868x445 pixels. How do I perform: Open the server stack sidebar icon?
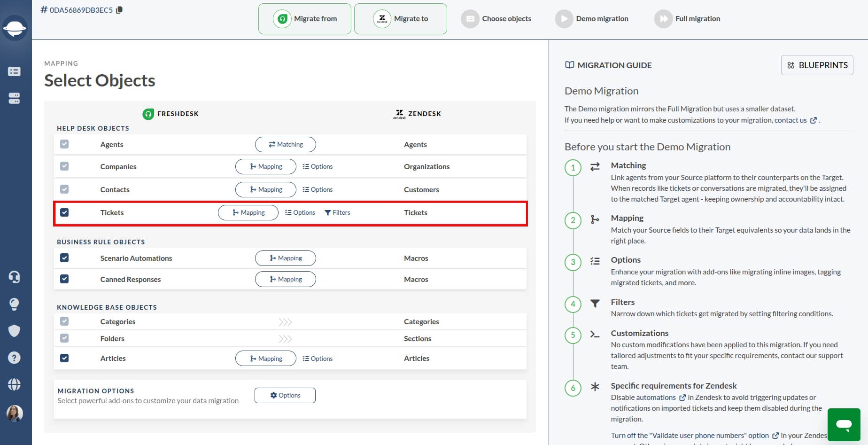(14, 98)
